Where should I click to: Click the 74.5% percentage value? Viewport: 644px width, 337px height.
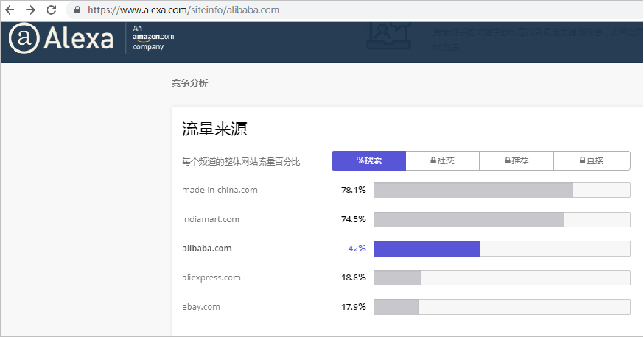click(x=353, y=219)
